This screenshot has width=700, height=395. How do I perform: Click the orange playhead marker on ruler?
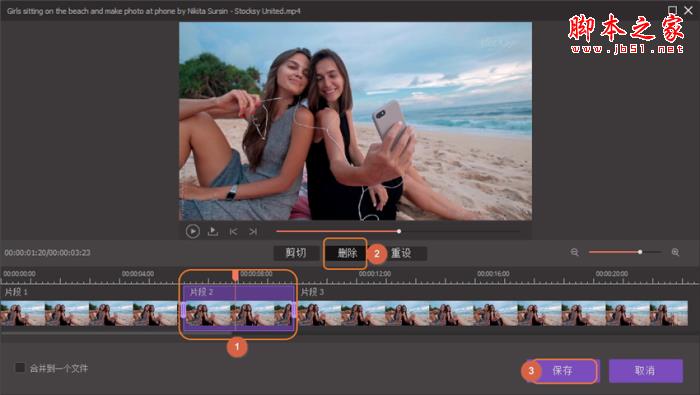[x=235, y=275]
